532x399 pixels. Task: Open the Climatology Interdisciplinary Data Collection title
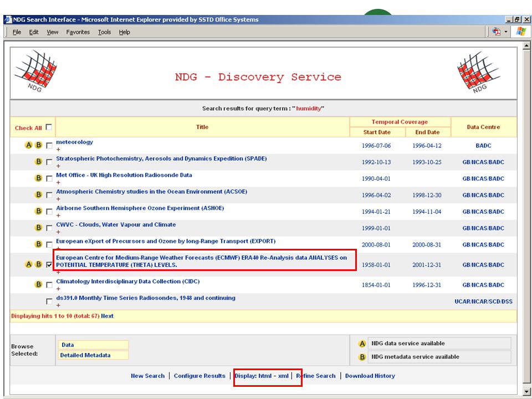(128, 282)
